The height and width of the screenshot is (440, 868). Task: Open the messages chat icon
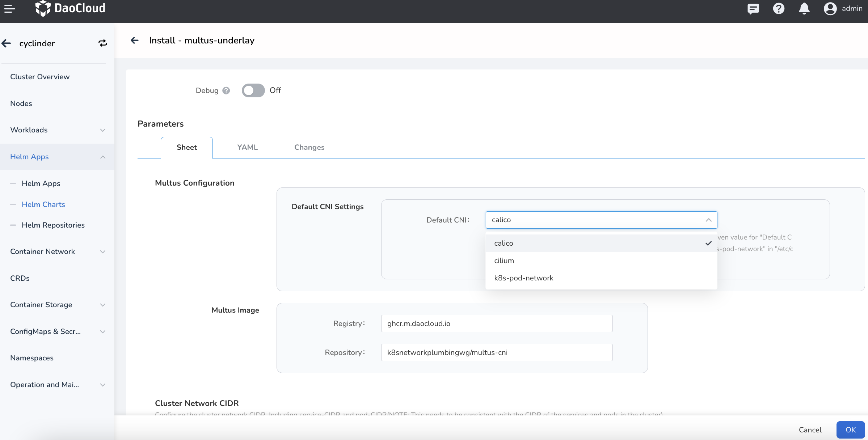click(753, 8)
